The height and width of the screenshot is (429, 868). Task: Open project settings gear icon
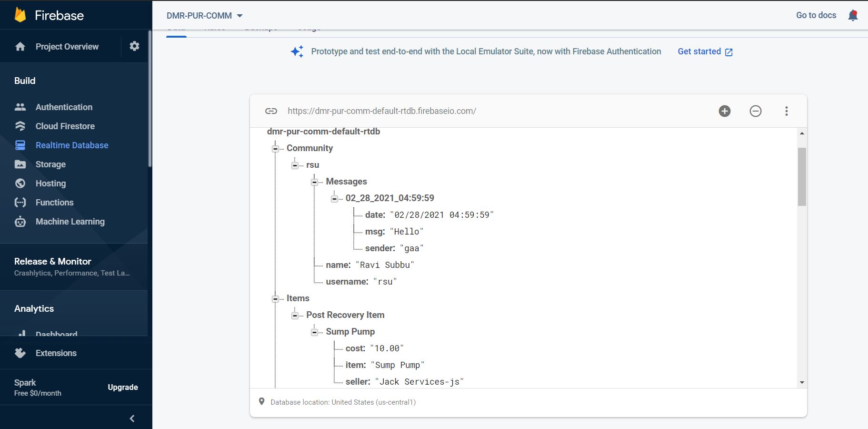coord(135,46)
